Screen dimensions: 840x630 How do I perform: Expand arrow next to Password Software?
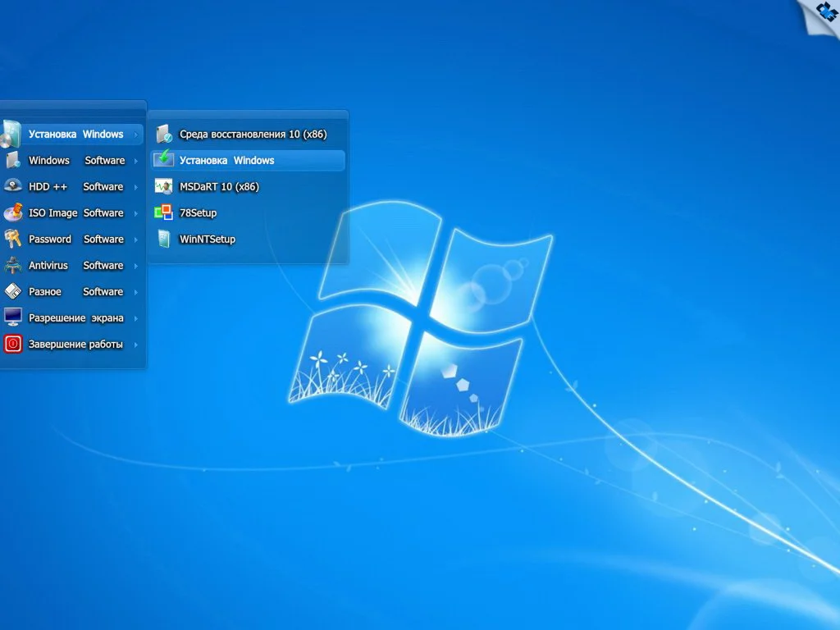click(x=135, y=240)
